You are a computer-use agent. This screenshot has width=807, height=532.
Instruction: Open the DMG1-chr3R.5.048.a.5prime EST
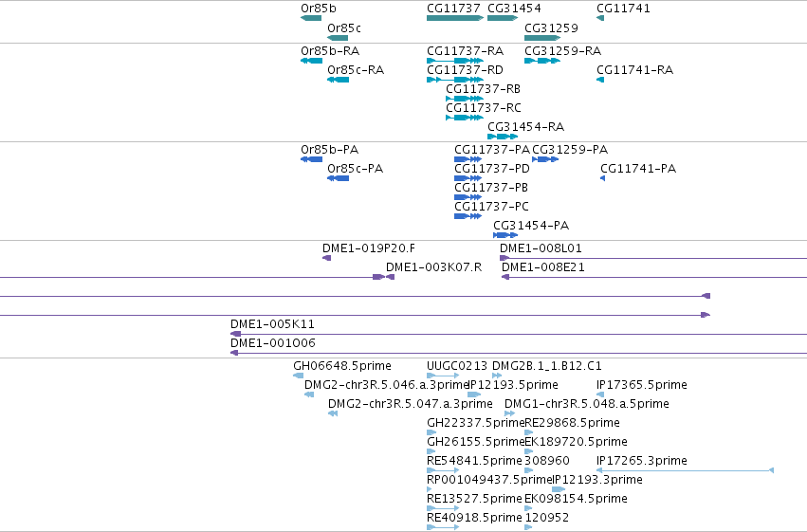click(509, 413)
